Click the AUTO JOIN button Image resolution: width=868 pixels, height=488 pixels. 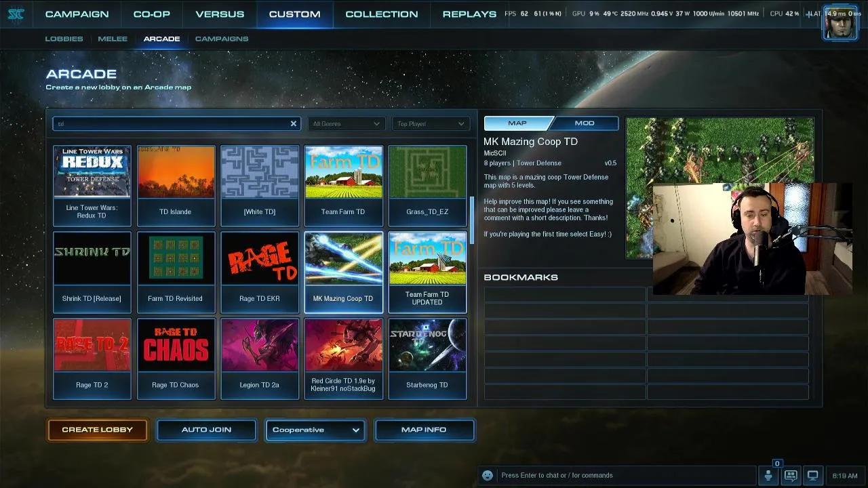207,430
